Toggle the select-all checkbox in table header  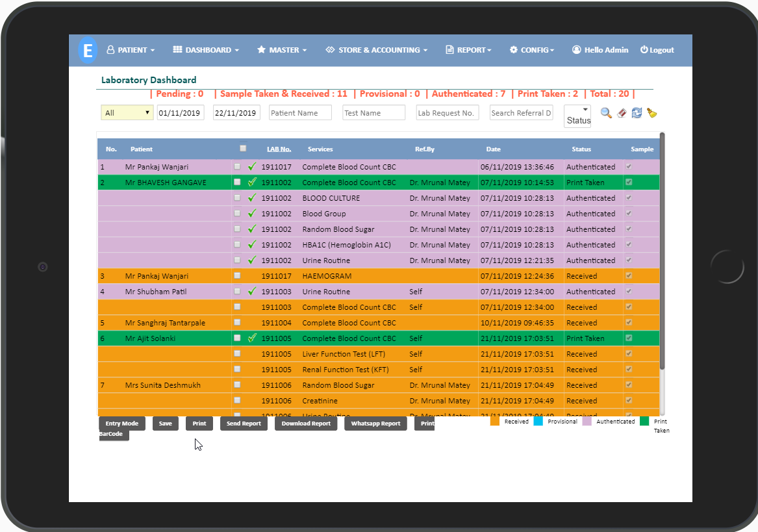pos(243,148)
